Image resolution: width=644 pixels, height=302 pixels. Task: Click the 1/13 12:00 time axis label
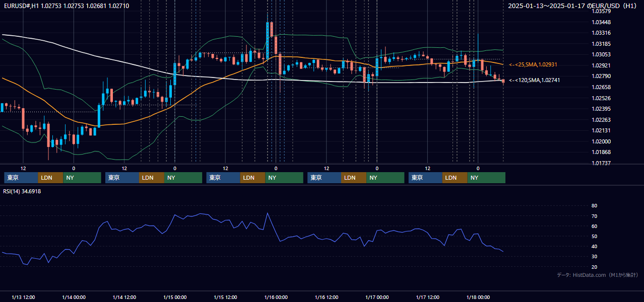(23, 297)
